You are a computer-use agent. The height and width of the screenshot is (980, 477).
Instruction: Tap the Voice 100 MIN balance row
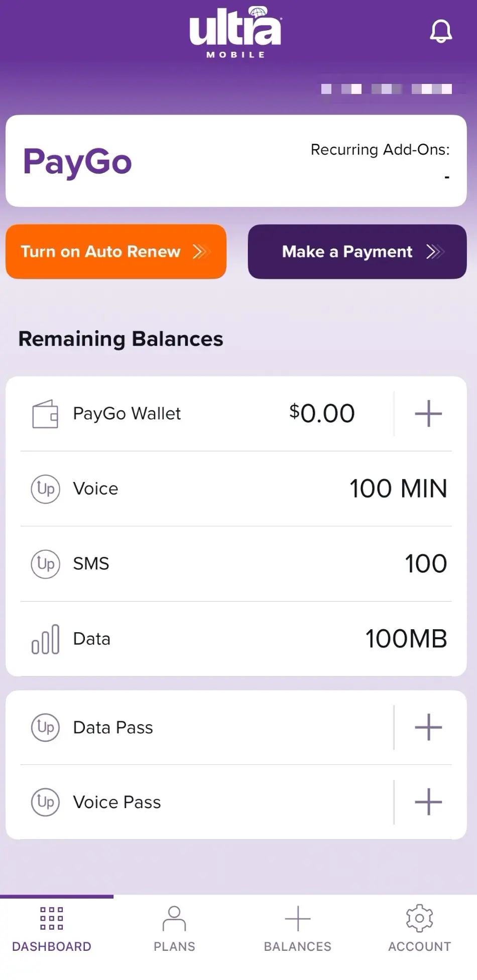[236, 489]
